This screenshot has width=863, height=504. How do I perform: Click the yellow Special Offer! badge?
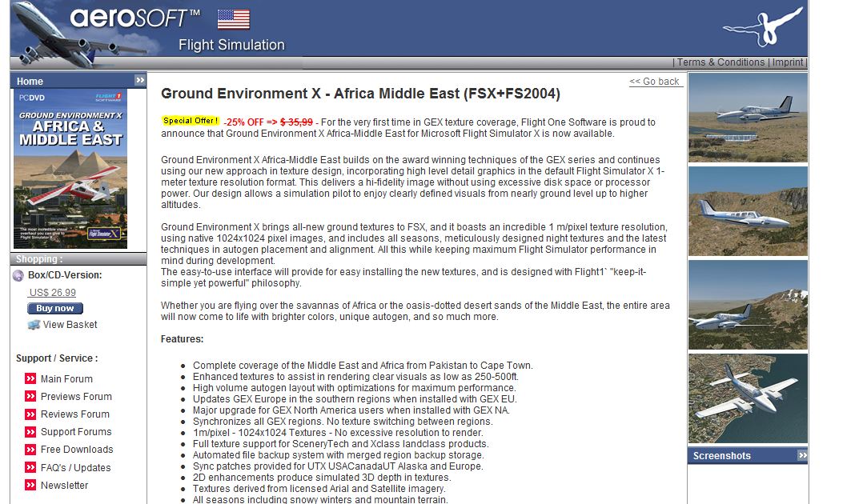(191, 121)
